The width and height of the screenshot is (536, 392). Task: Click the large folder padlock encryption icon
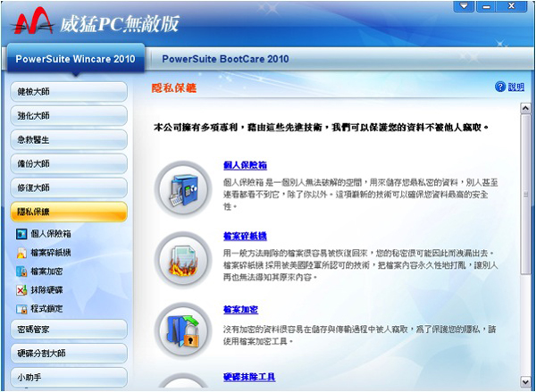[x=183, y=331]
